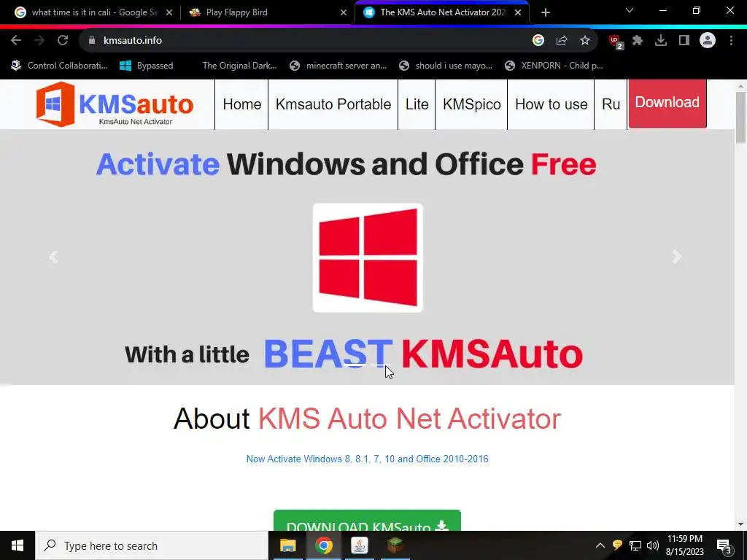Click the page vertical scrollbar thumb
The height and width of the screenshot is (560, 747).
[740, 117]
